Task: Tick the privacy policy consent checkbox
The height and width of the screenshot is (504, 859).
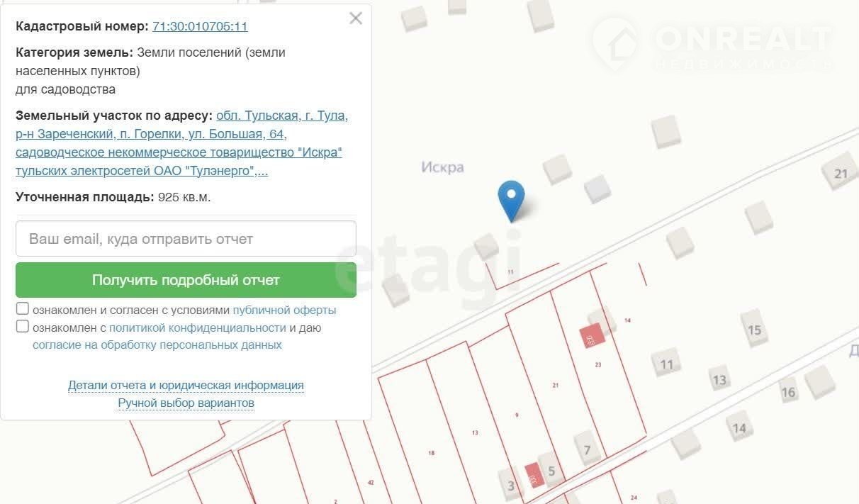Action: click(x=23, y=327)
